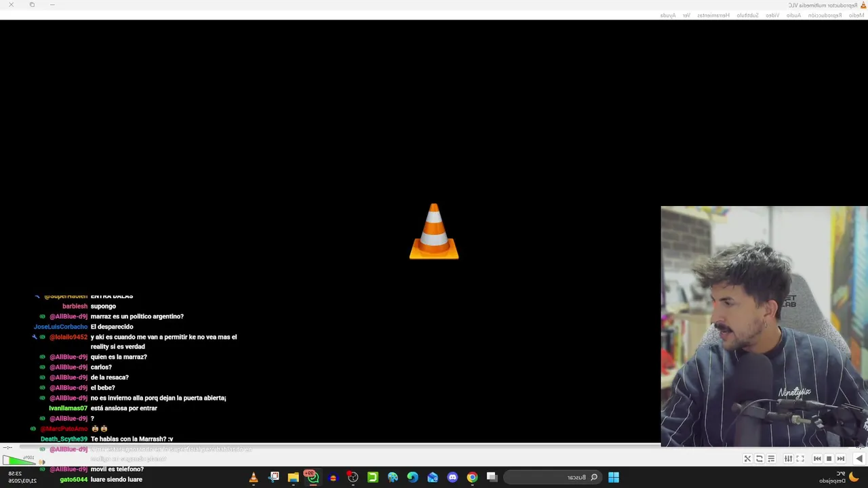
Task: Open the taskbar clock and date
Action: (22, 477)
